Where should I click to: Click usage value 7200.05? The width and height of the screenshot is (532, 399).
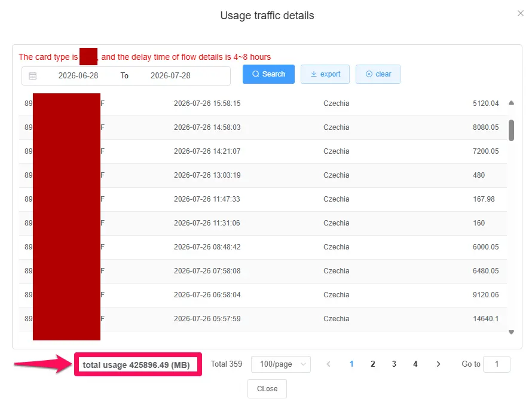click(x=485, y=151)
